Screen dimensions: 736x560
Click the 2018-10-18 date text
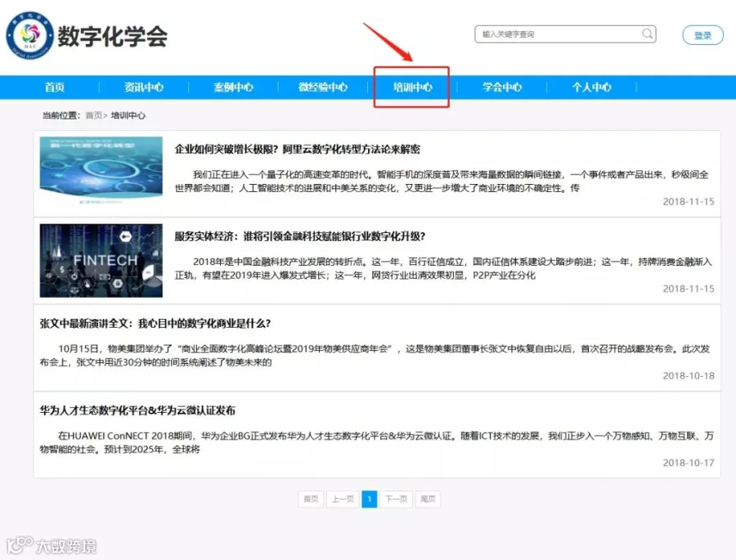click(x=688, y=375)
